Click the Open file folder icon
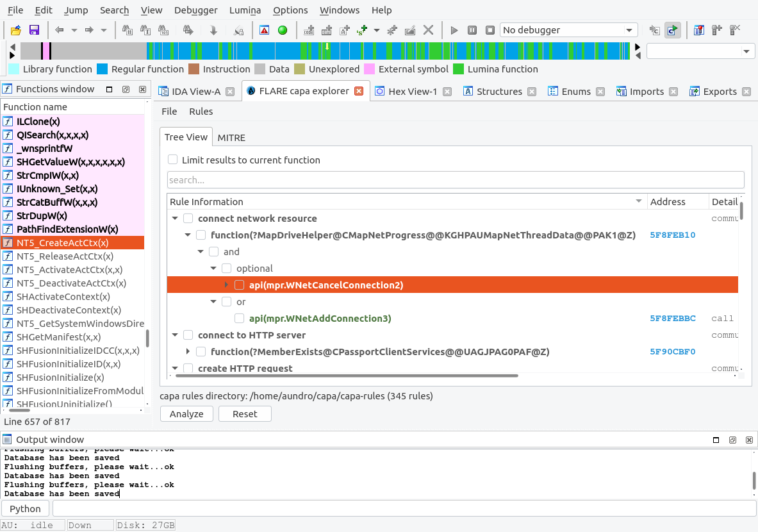The height and width of the screenshot is (532, 758). point(16,30)
